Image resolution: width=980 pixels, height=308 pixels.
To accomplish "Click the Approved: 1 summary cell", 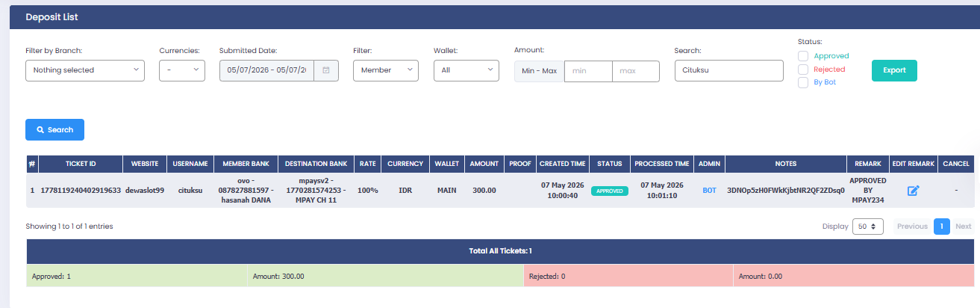I will pyautogui.click(x=137, y=276).
